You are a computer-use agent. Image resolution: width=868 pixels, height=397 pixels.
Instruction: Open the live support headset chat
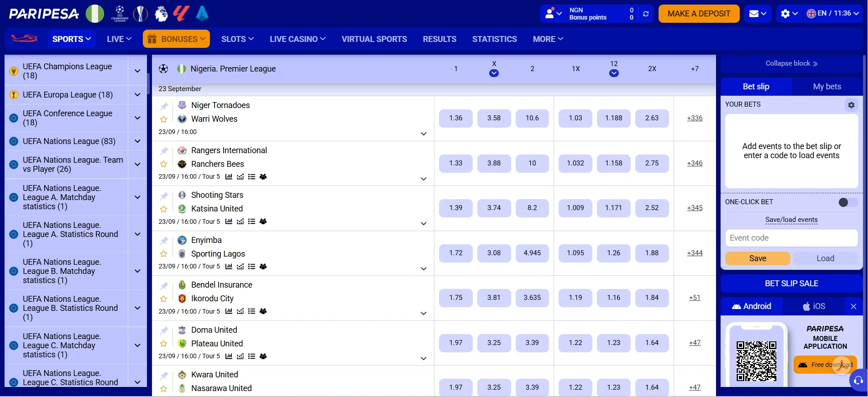click(858, 381)
